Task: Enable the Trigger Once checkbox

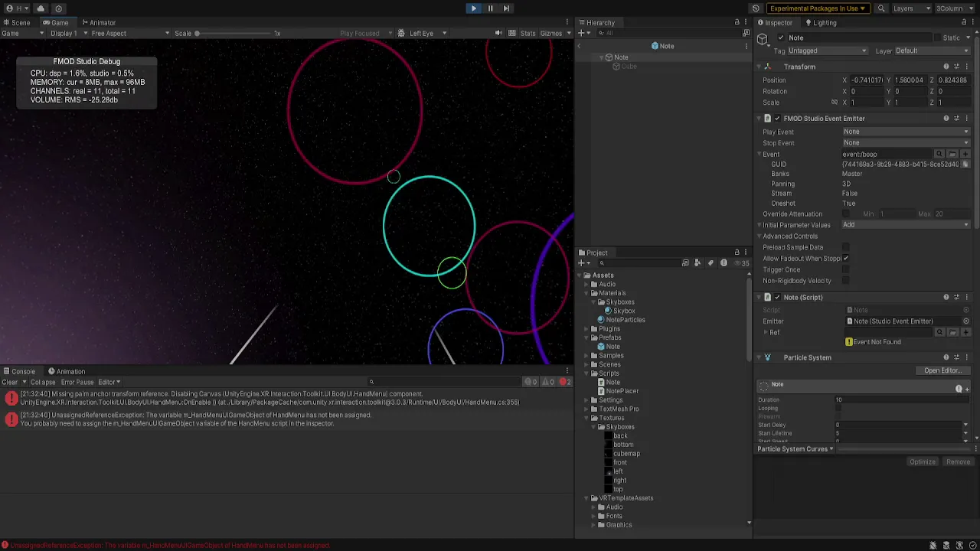Action: [845, 269]
